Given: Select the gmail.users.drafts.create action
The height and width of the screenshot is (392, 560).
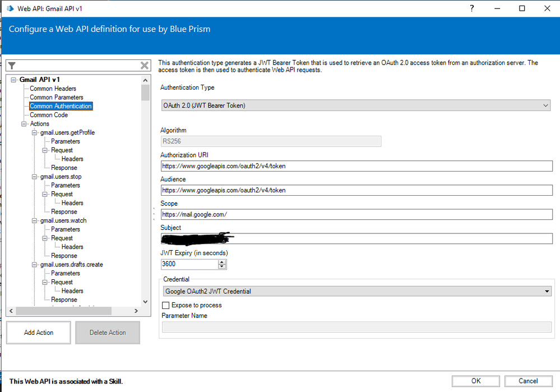Looking at the screenshot, I should 71,264.
